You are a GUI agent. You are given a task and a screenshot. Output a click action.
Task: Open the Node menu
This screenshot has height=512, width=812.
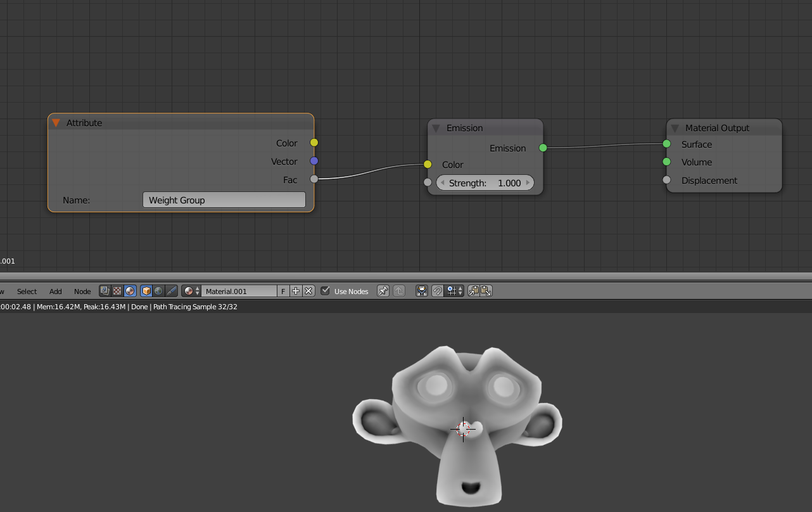(x=82, y=291)
